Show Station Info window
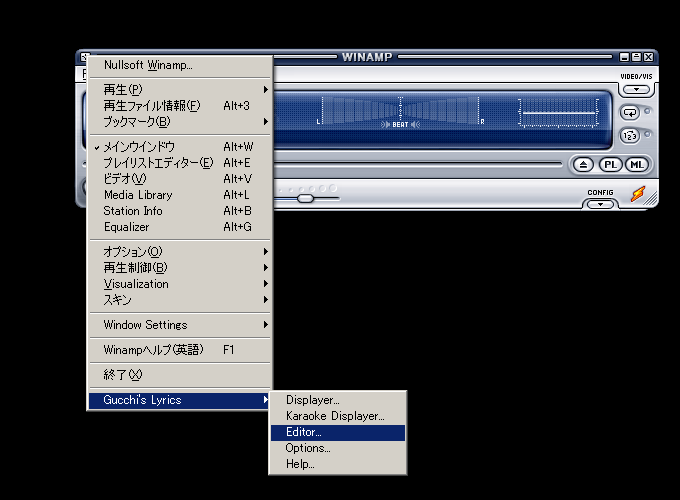 pyautogui.click(x=180, y=211)
